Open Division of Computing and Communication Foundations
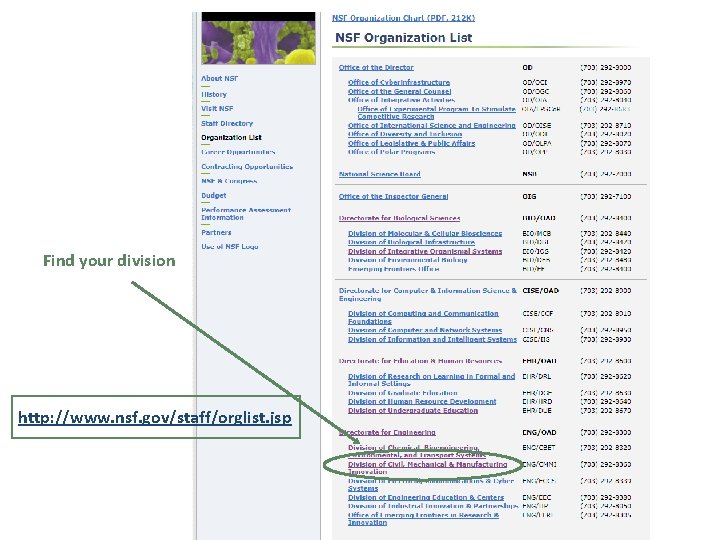The height and width of the screenshot is (540, 720). [x=423, y=317]
